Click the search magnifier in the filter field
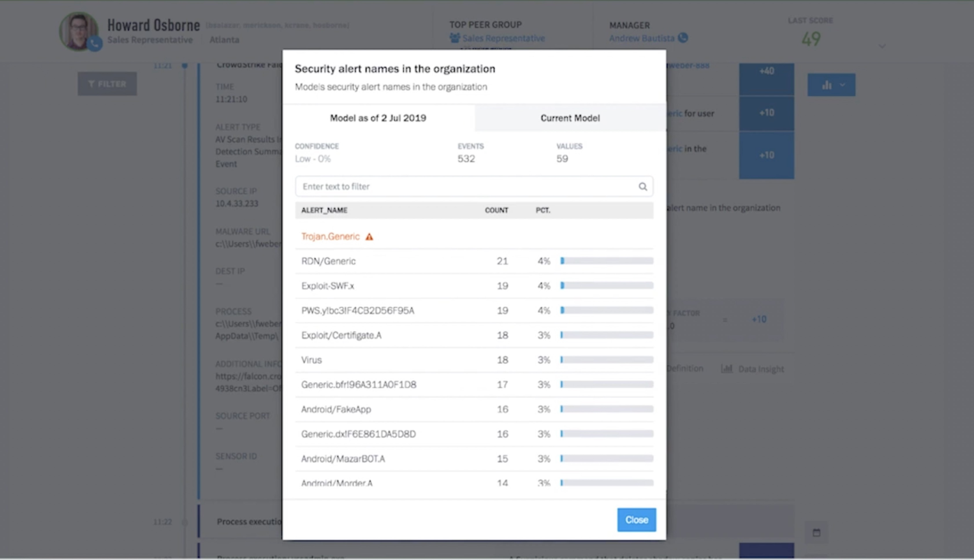The height and width of the screenshot is (560, 974). click(642, 187)
